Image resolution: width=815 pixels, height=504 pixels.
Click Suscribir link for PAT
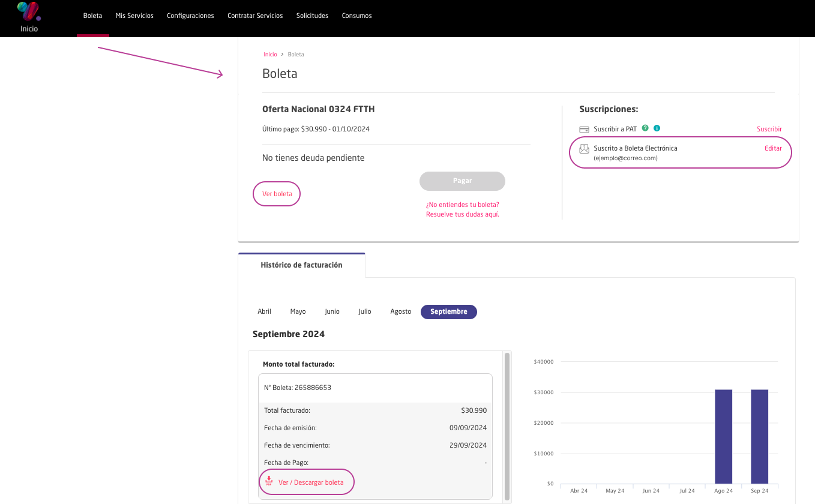pyautogui.click(x=769, y=129)
